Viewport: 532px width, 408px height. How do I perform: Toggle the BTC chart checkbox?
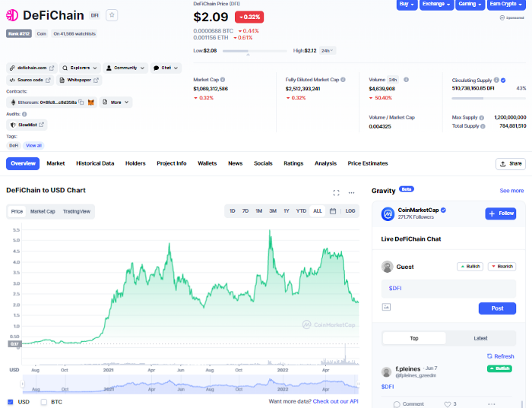click(x=44, y=402)
